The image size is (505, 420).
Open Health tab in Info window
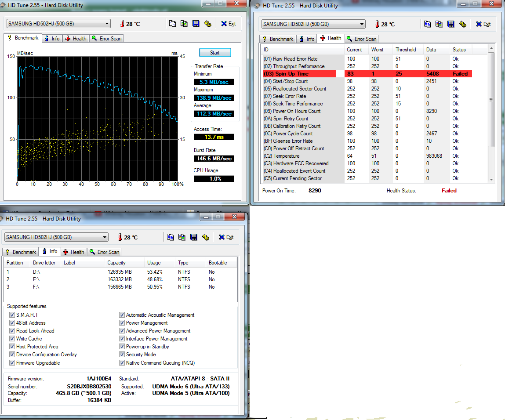(74, 252)
